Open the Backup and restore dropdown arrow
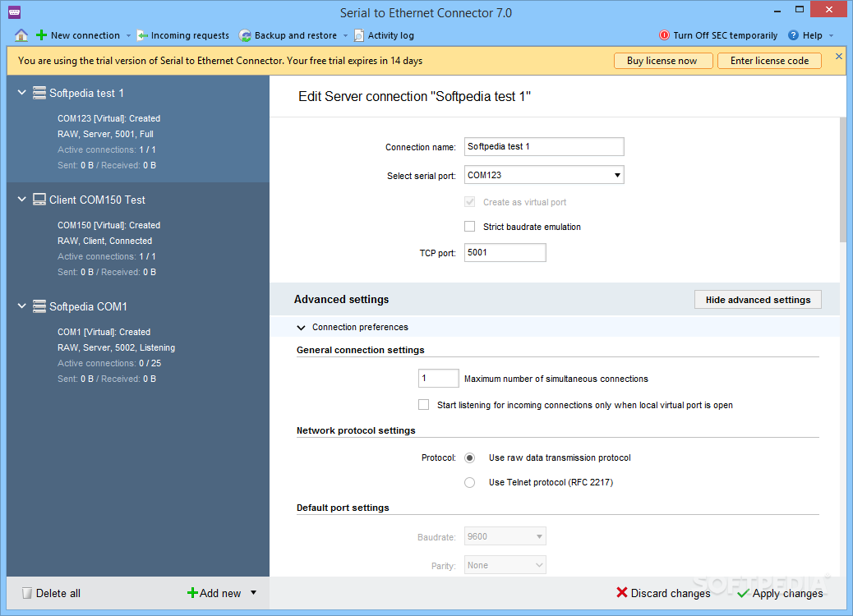 345,36
